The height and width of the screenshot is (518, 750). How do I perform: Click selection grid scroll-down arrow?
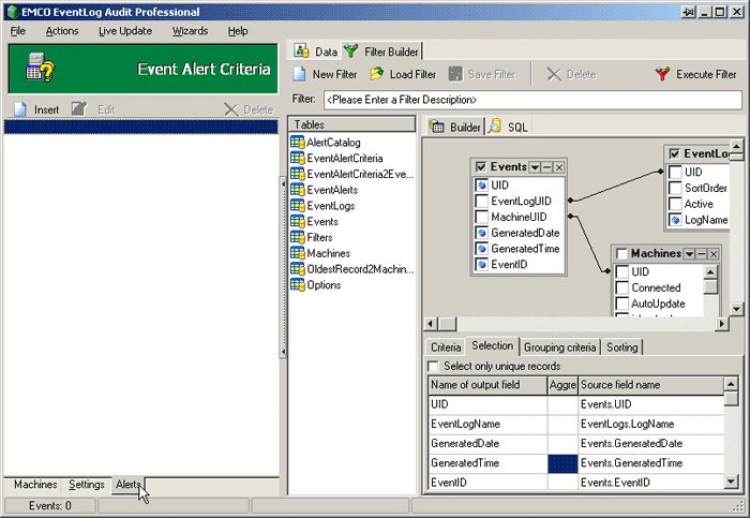click(x=731, y=482)
